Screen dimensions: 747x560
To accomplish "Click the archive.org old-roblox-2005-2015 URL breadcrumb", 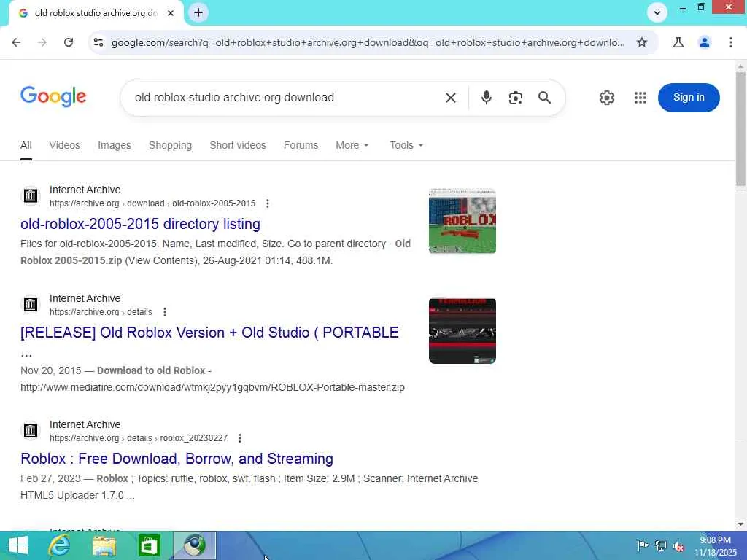I will point(152,203).
